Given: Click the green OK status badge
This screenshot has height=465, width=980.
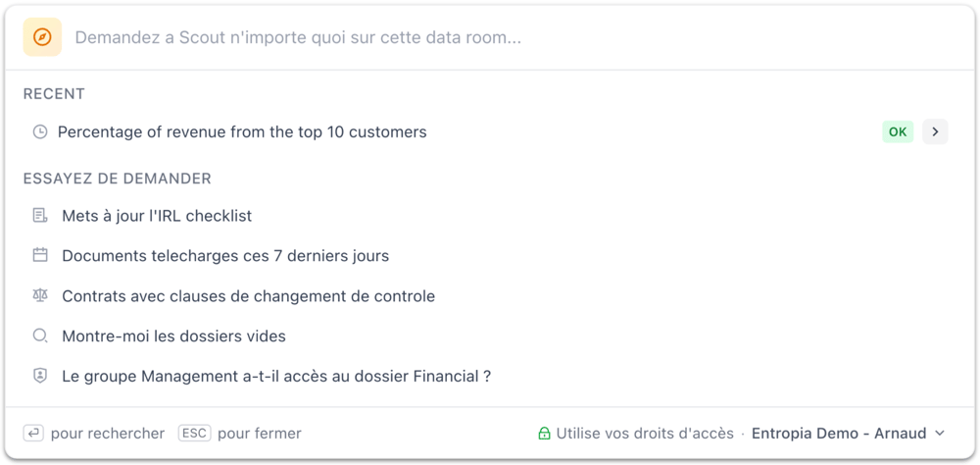Looking at the screenshot, I should point(897,131).
